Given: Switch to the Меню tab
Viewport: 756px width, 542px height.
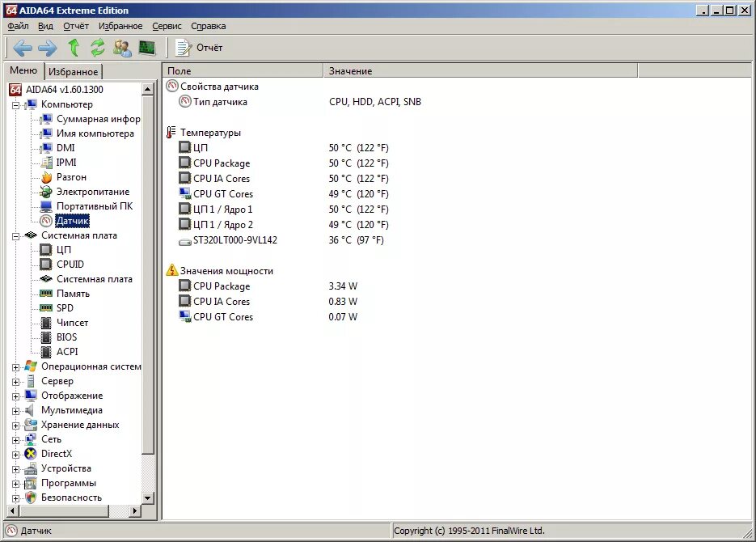Looking at the screenshot, I should pyautogui.click(x=23, y=70).
